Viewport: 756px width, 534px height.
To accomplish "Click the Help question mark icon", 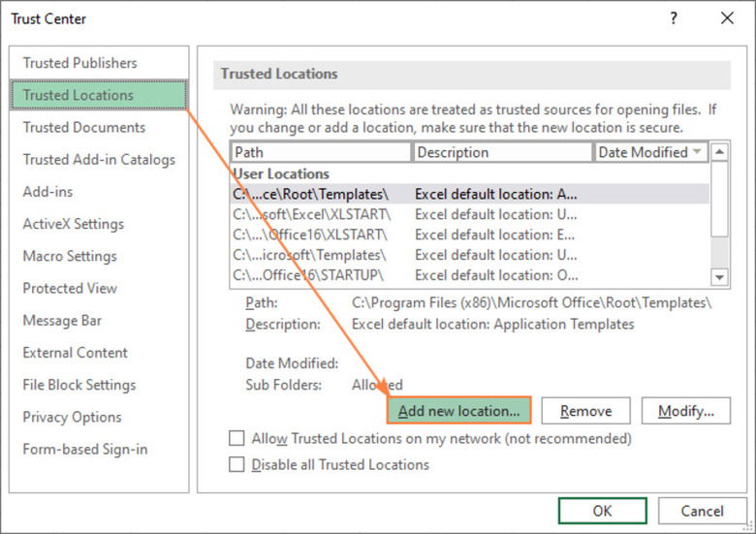I will tap(674, 18).
